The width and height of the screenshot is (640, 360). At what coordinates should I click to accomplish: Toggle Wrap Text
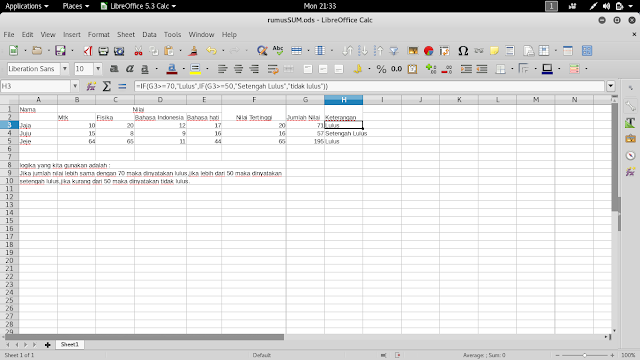(x=273, y=69)
